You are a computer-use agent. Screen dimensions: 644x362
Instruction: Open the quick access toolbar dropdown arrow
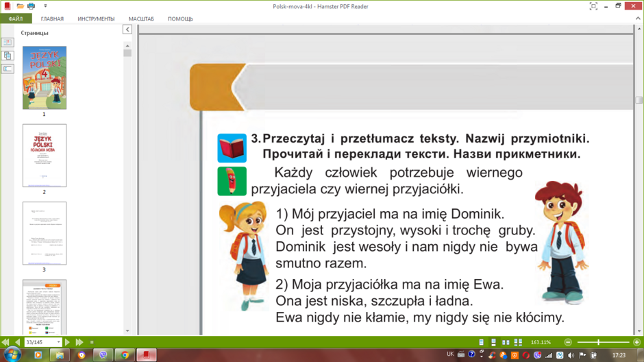[45, 6]
